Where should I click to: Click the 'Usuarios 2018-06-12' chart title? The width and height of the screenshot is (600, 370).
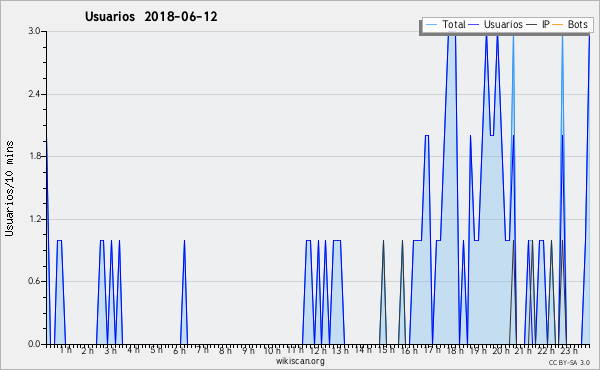point(151,16)
